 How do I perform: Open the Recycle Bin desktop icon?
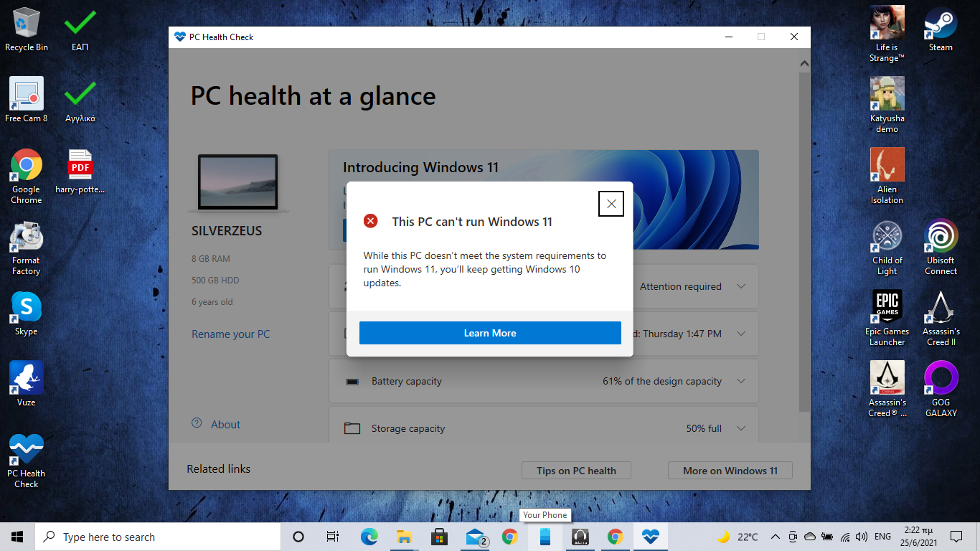point(27,29)
